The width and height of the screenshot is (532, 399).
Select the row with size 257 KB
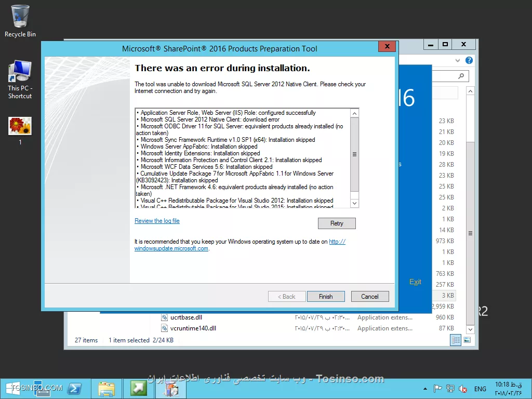[445, 284]
